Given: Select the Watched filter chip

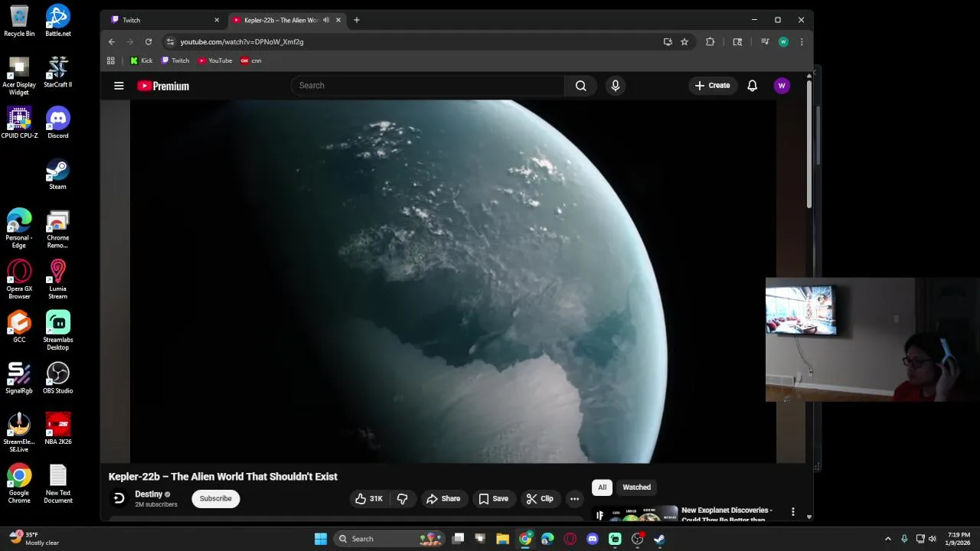Looking at the screenshot, I should 636,487.
